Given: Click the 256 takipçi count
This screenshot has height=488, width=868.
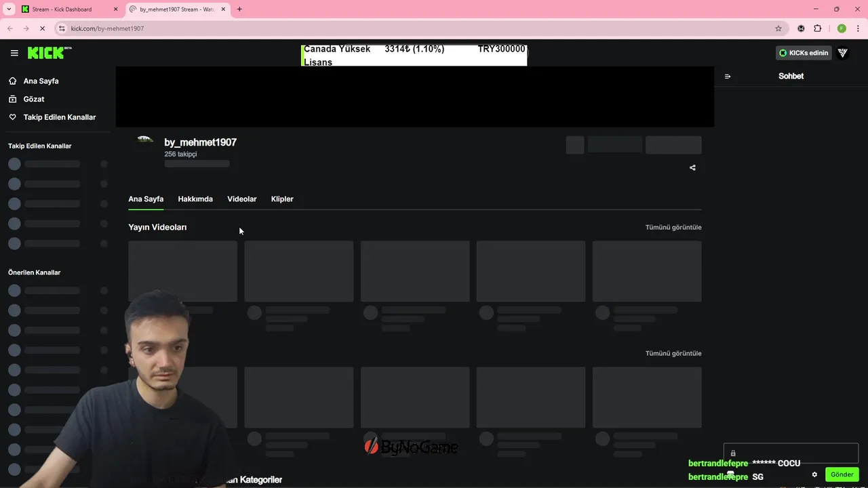Looking at the screenshot, I should (180, 155).
